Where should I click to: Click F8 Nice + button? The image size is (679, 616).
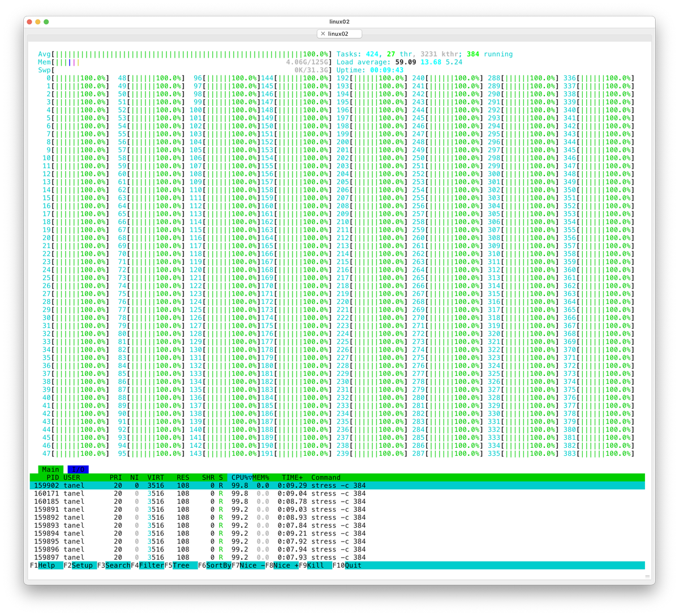282,566
